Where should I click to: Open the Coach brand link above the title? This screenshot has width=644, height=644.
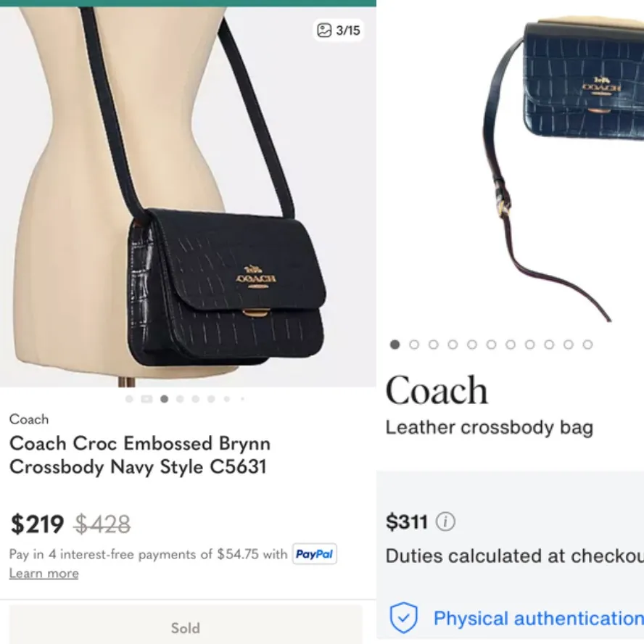(29, 419)
